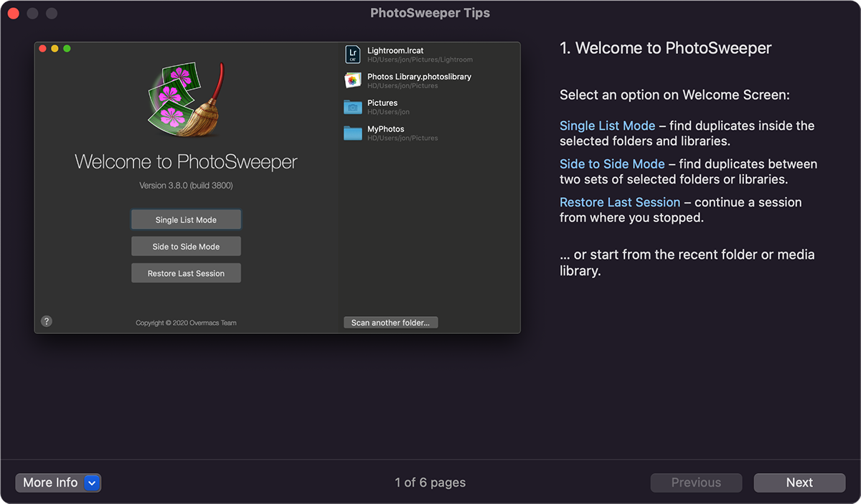Click Scan another folder button

(x=390, y=323)
